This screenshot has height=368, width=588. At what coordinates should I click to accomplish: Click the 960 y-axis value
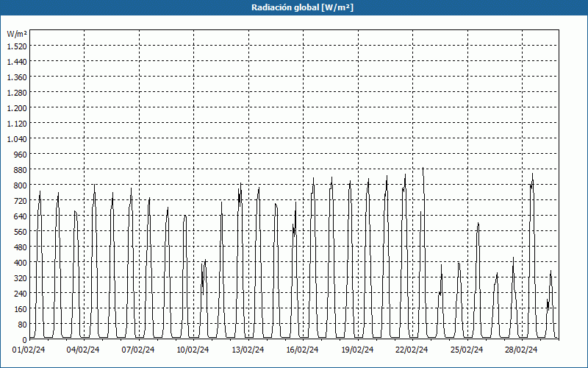point(21,155)
